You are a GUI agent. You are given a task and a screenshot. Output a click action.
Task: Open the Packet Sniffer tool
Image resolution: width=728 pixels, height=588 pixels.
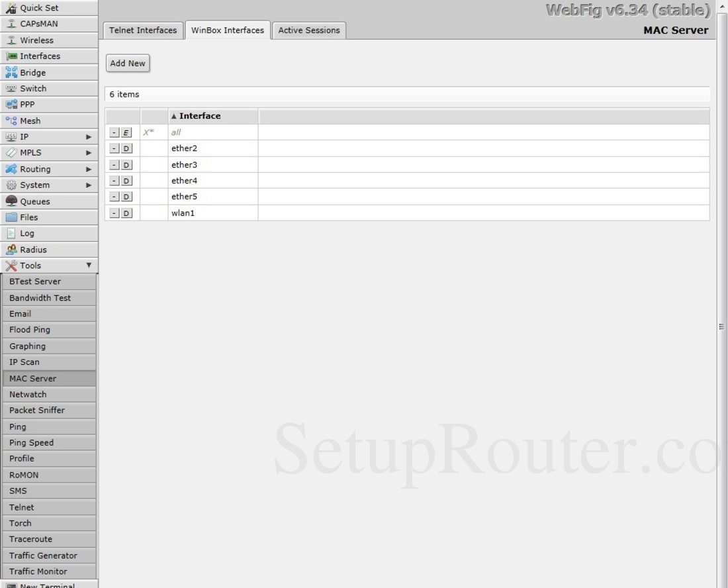point(49,410)
